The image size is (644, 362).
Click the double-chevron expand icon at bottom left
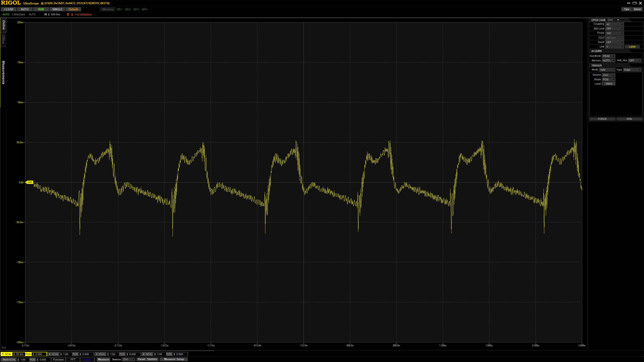pyautogui.click(x=4, y=348)
